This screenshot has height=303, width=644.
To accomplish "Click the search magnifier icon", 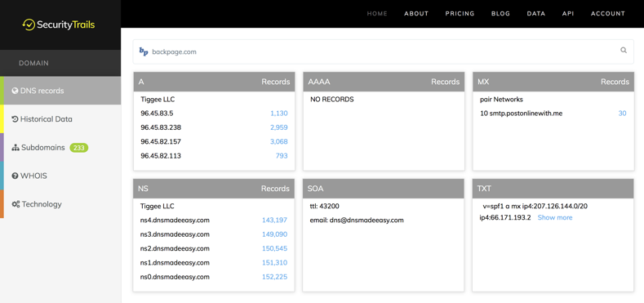I will point(624,51).
